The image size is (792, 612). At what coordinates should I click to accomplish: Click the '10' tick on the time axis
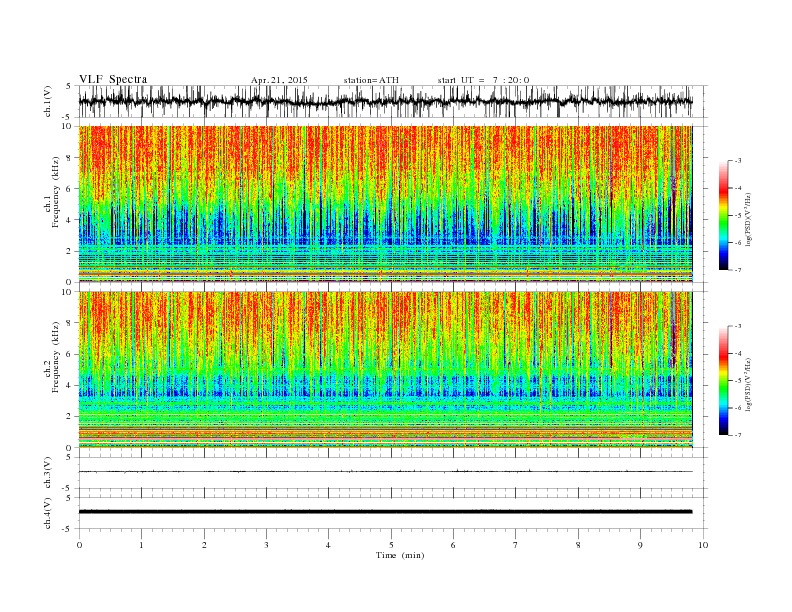(x=703, y=545)
